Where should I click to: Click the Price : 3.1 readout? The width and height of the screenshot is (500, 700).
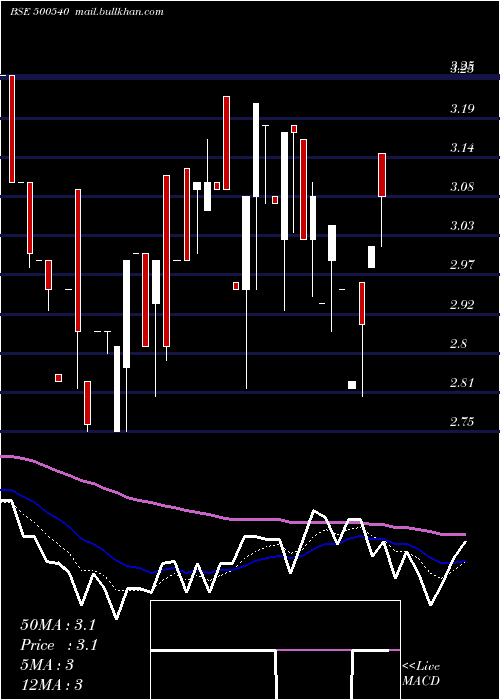(x=59, y=645)
